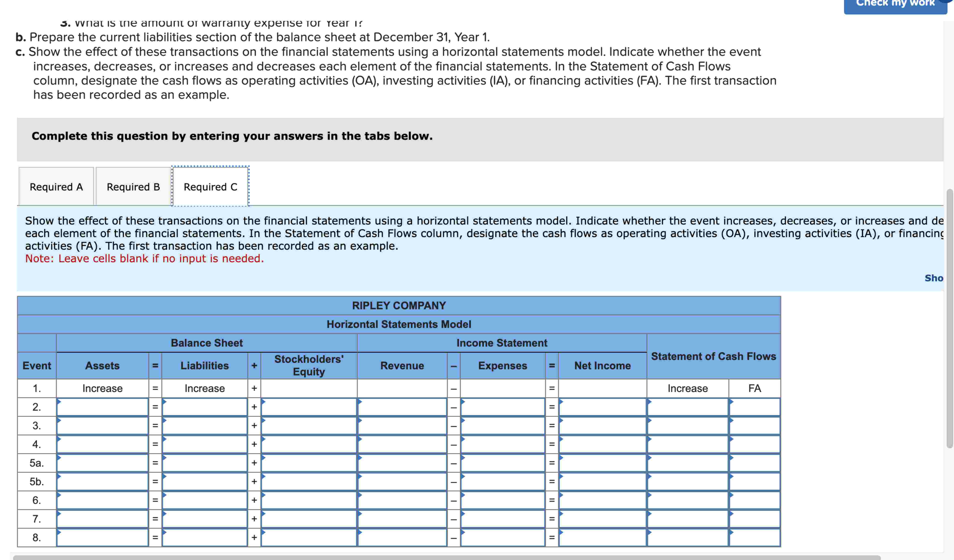Switch to the Required B tab
Viewport: 954px width, 560px height.
click(133, 187)
